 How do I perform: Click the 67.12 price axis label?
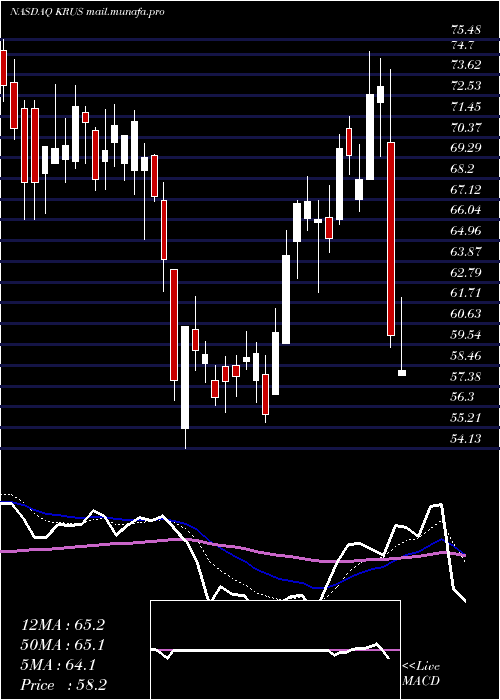pyautogui.click(x=466, y=190)
